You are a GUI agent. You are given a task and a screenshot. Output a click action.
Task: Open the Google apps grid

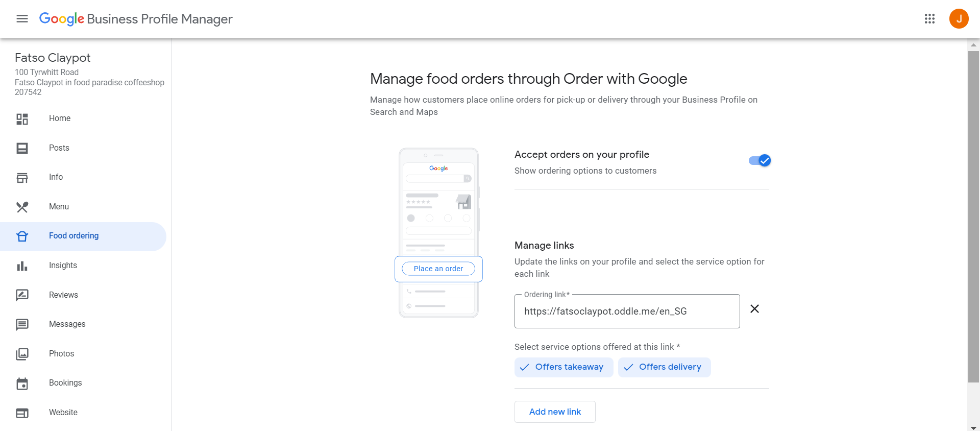929,19
